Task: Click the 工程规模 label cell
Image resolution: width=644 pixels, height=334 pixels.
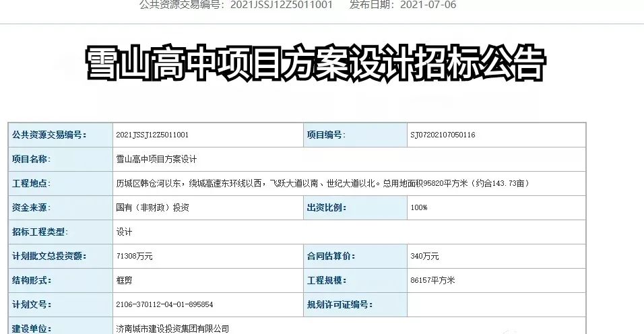Action: [355, 280]
